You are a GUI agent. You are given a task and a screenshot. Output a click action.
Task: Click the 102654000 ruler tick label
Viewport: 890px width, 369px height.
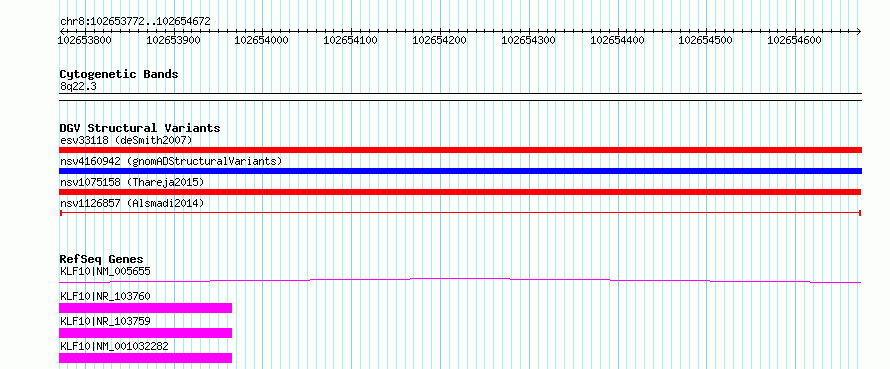(262, 40)
